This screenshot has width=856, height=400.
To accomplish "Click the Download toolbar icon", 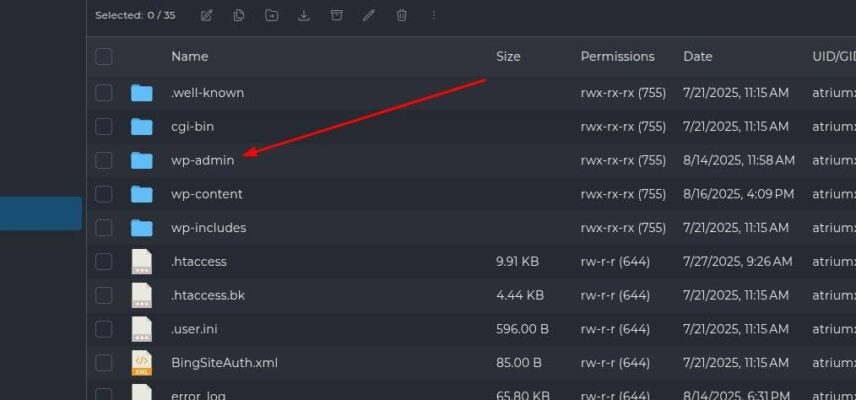I will pos(304,15).
